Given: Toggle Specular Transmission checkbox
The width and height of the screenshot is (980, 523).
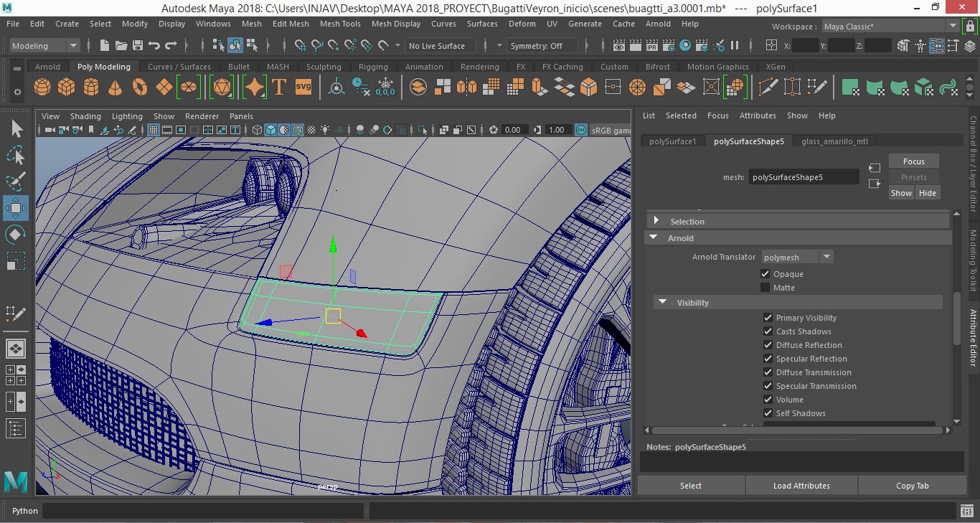Looking at the screenshot, I should click(x=768, y=386).
